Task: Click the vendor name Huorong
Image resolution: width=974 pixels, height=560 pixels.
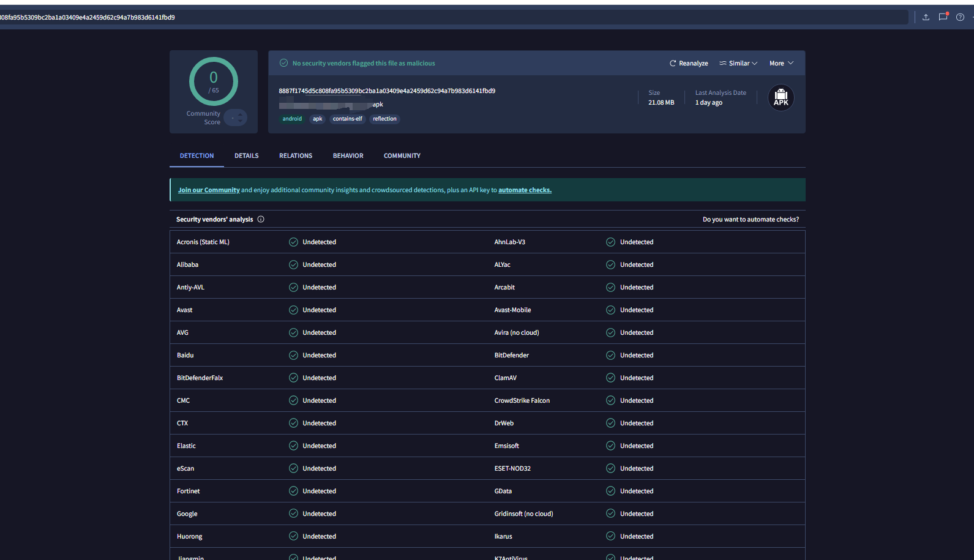Action: (189, 536)
